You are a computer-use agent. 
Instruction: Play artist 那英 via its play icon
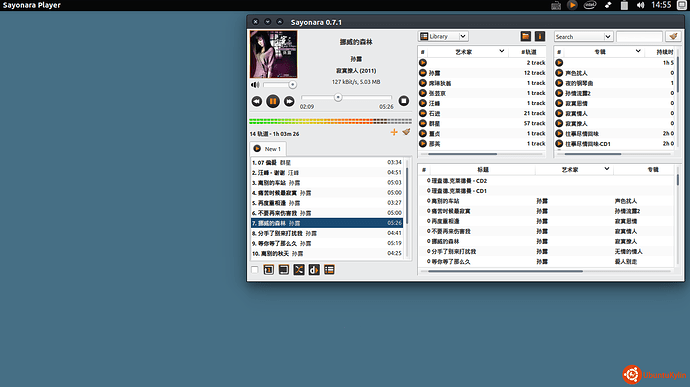coord(423,144)
